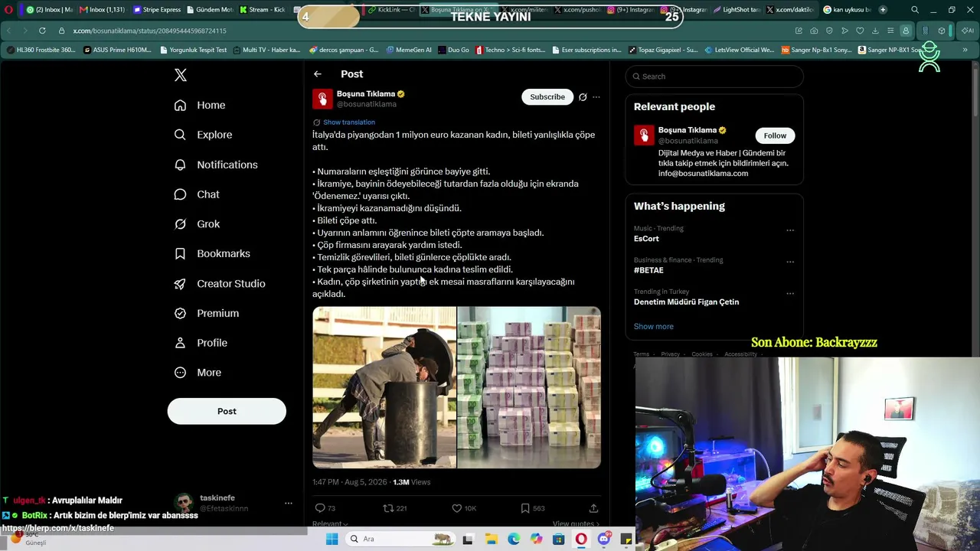Viewport: 980px width, 551px height.
Task: Open Discord from the taskbar
Action: tap(604, 539)
